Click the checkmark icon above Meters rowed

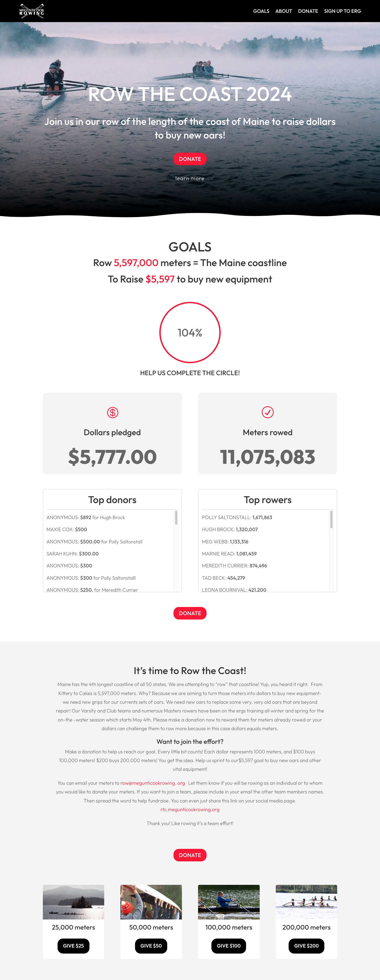coord(268,412)
